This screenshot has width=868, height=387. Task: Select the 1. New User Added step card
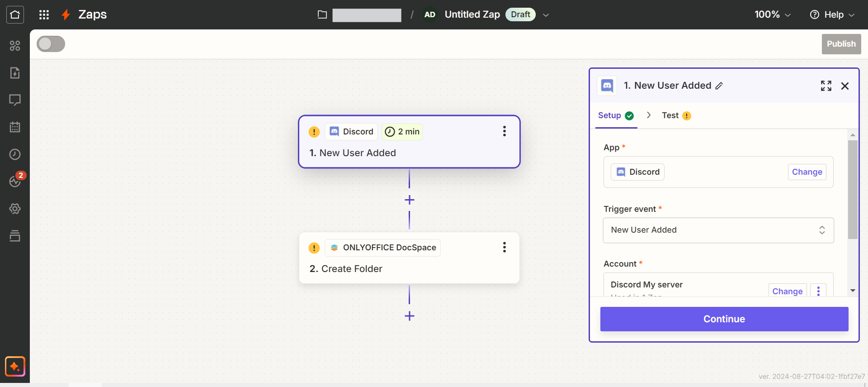pyautogui.click(x=409, y=142)
